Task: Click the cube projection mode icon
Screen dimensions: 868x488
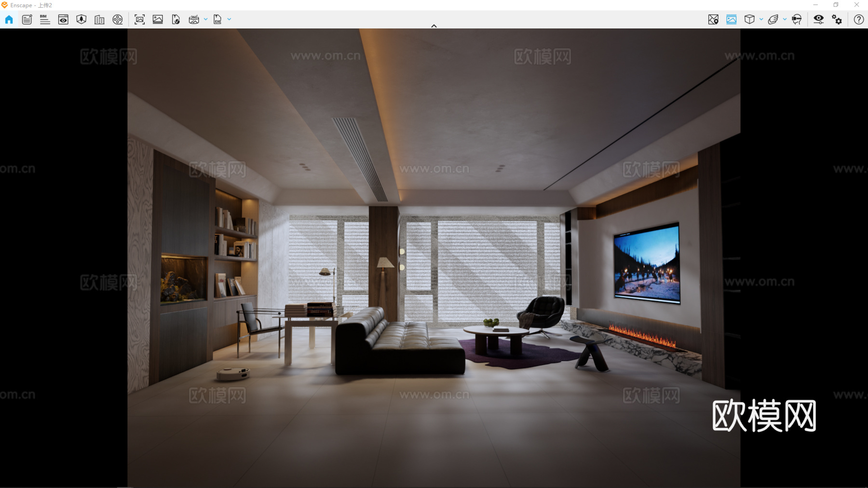Action: (749, 19)
